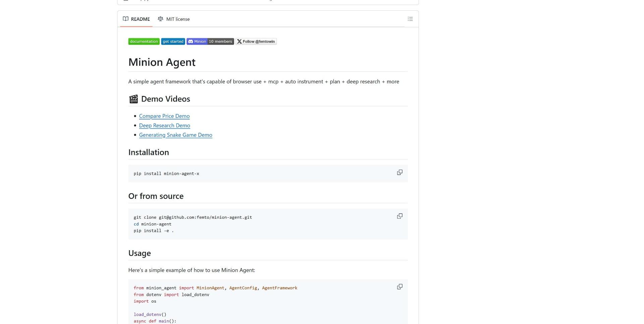The width and height of the screenshot is (644, 324).
Task: Click the 'pip install -e .' code line
Action: [x=154, y=231]
